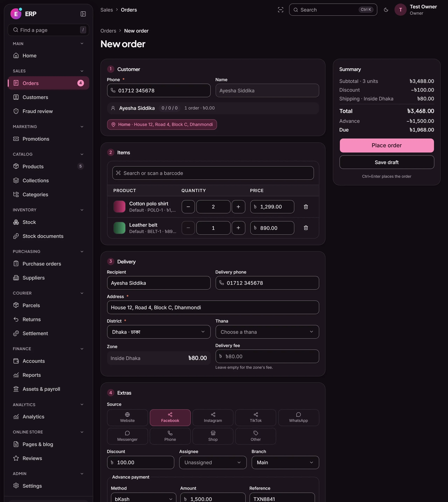The height and width of the screenshot is (502, 448).
Task: Open Customers in the sidebar
Action: click(48, 97)
